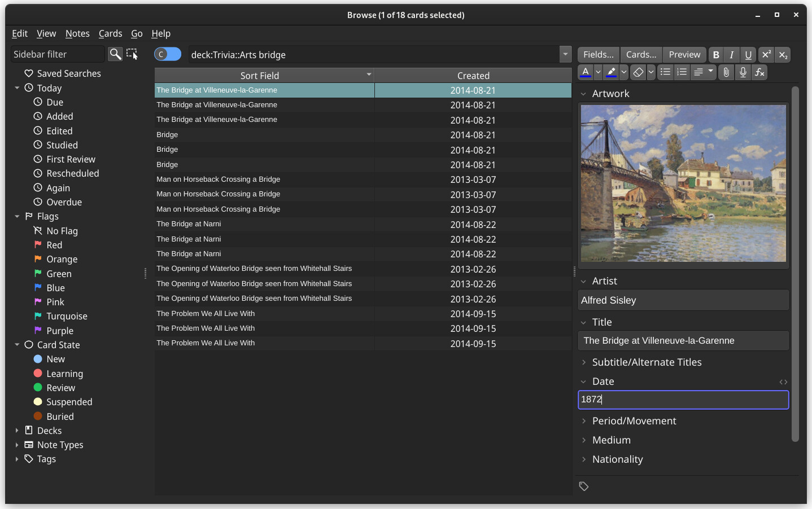The width and height of the screenshot is (812, 509).
Task: Record audio with the microphone icon
Action: tap(743, 72)
